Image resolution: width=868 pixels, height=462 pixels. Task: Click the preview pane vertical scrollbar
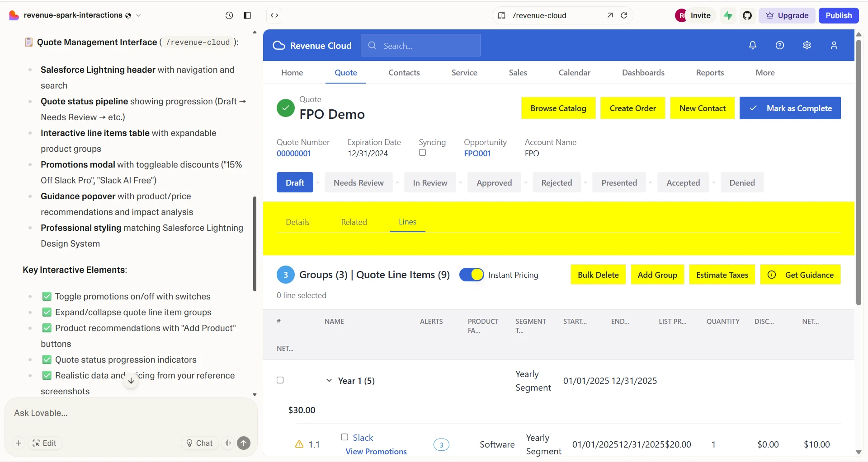(859, 173)
